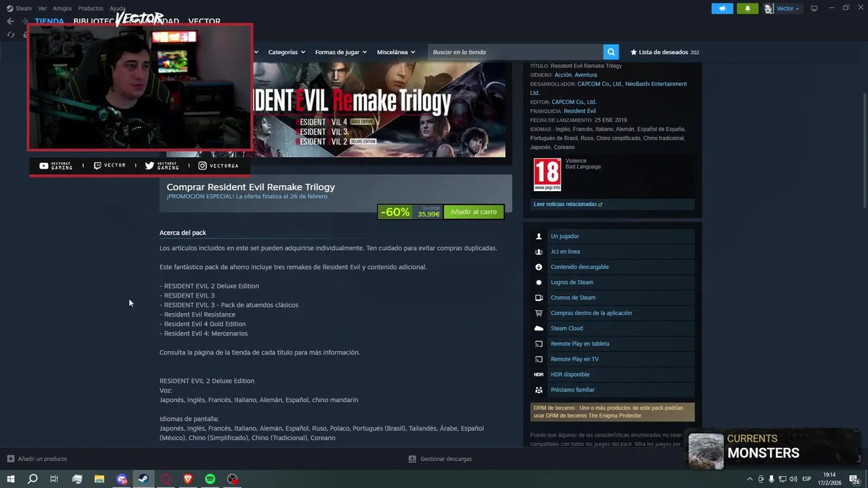Image resolution: width=868 pixels, height=488 pixels.
Task: Open the Ayuda menu
Action: [x=117, y=8]
